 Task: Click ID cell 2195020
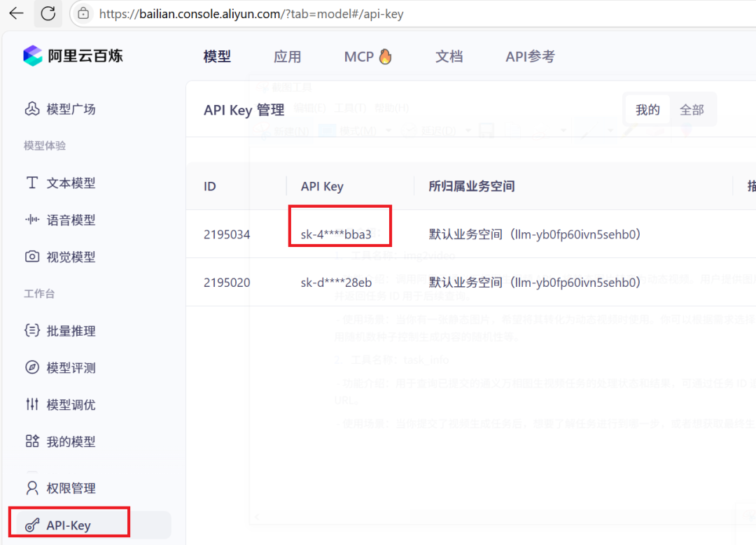[x=227, y=283]
